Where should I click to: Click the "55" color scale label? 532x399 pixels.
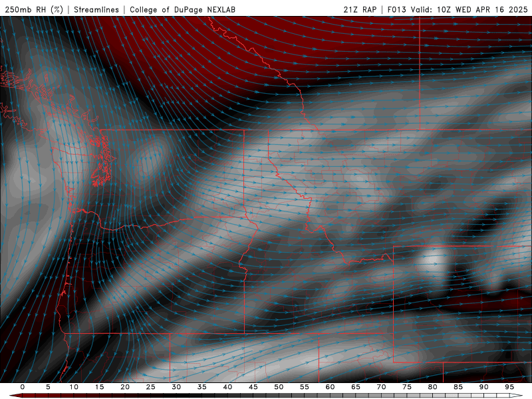pos(305,387)
